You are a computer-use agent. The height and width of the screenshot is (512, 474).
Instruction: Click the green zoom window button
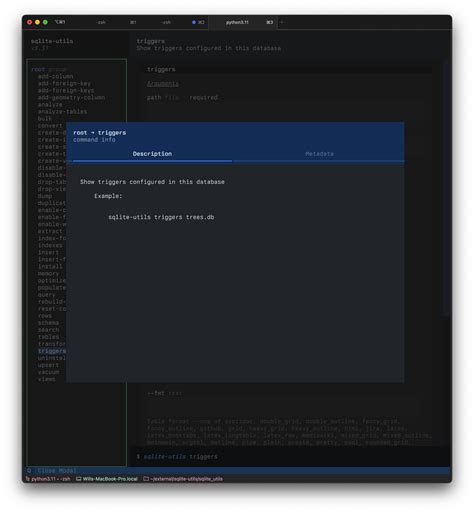tap(45, 22)
